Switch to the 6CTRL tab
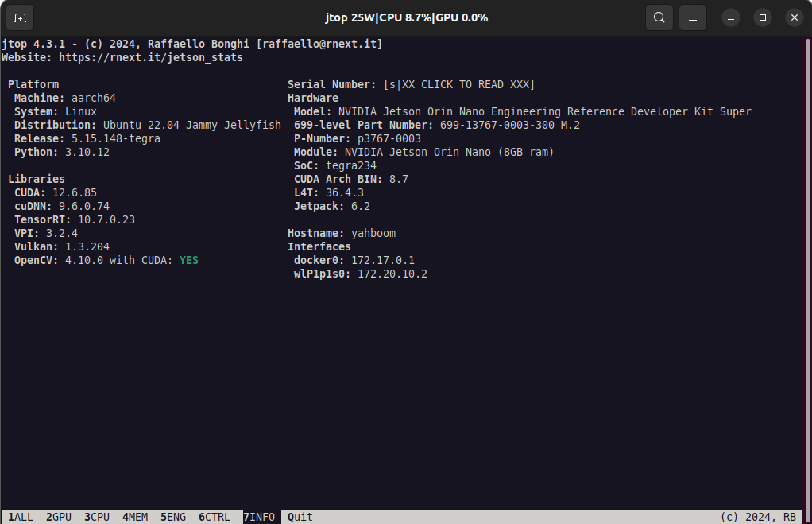 point(215,518)
